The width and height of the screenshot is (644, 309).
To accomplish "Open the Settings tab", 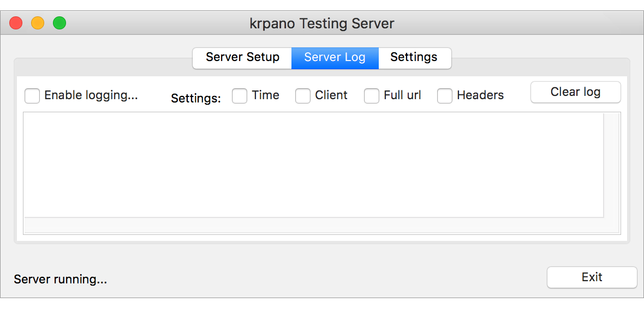I will (414, 57).
